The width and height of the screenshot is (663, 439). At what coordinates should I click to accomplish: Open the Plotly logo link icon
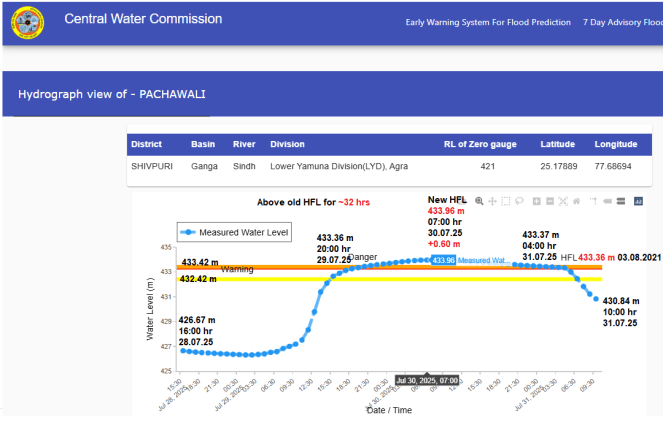tap(639, 201)
